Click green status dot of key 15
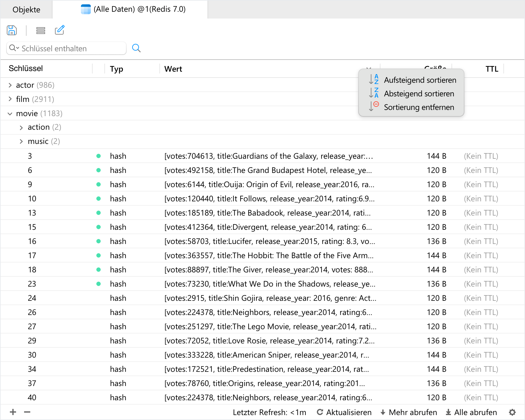The width and height of the screenshot is (525, 420). tap(99, 227)
